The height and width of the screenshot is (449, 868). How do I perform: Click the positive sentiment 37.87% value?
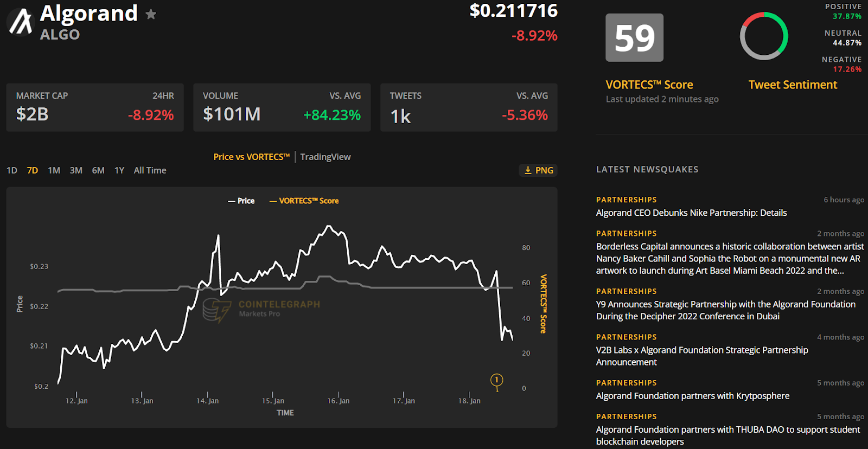click(x=847, y=16)
